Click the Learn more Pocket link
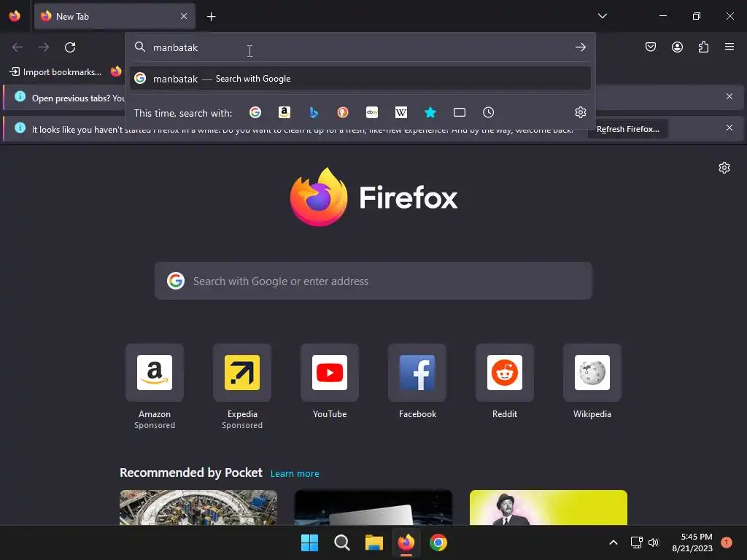Viewport: 747px width, 560px height. point(295,474)
